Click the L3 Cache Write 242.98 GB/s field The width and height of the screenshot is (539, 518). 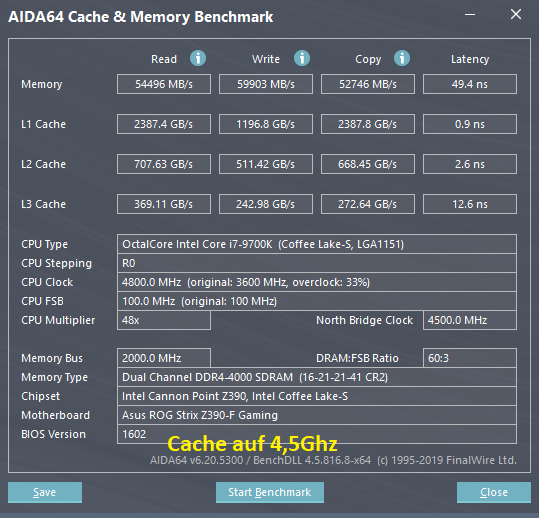coord(266,204)
